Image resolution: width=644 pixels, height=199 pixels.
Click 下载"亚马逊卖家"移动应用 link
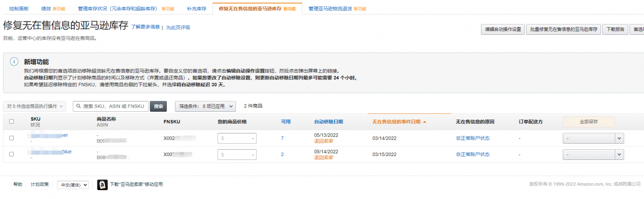click(x=136, y=184)
